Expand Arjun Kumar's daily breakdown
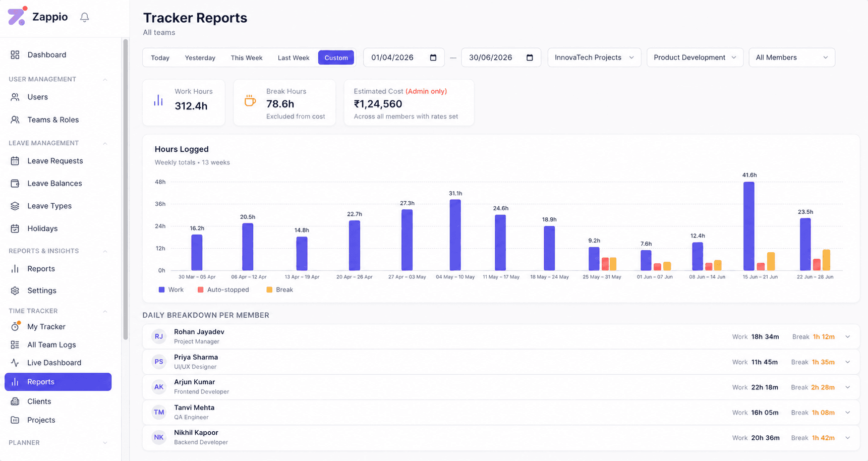This screenshot has height=461, width=868. [x=848, y=387]
